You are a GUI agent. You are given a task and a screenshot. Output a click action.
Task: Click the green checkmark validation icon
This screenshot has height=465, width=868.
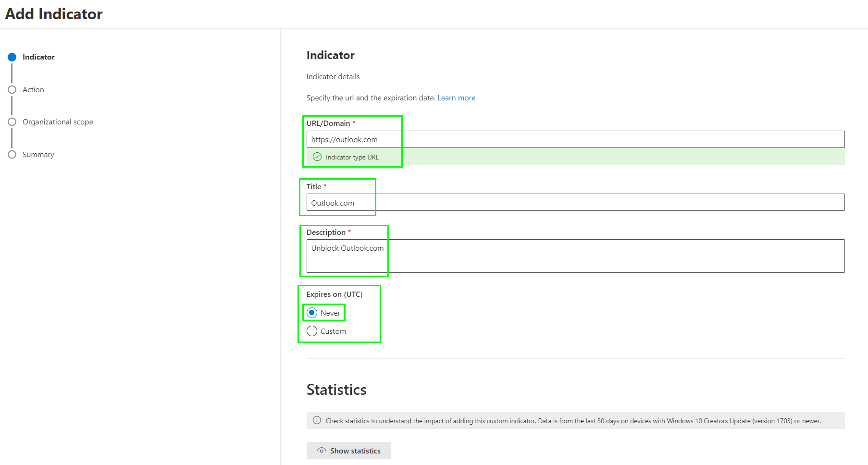coord(317,157)
